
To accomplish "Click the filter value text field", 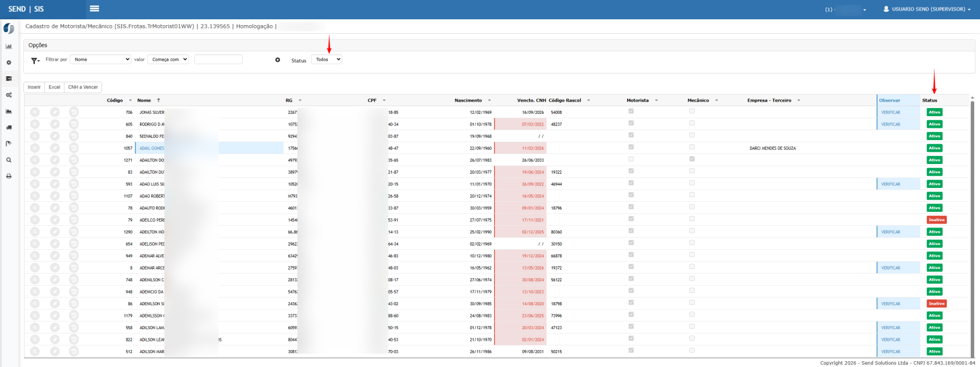I will coord(218,60).
